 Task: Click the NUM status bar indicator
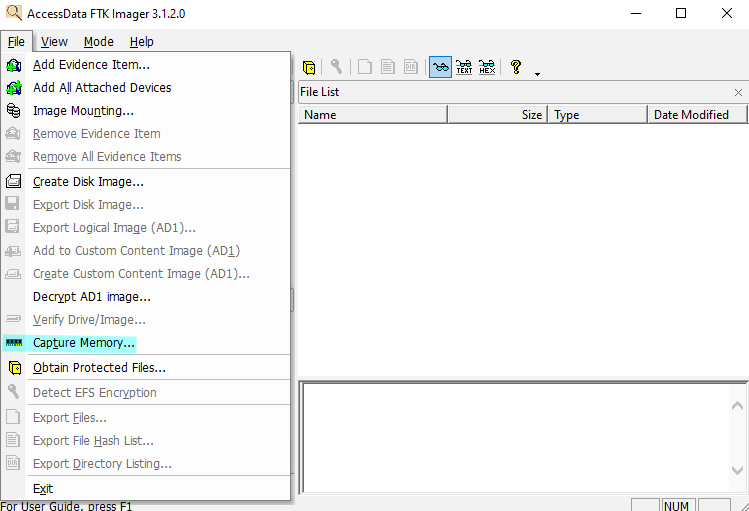pyautogui.click(x=676, y=505)
